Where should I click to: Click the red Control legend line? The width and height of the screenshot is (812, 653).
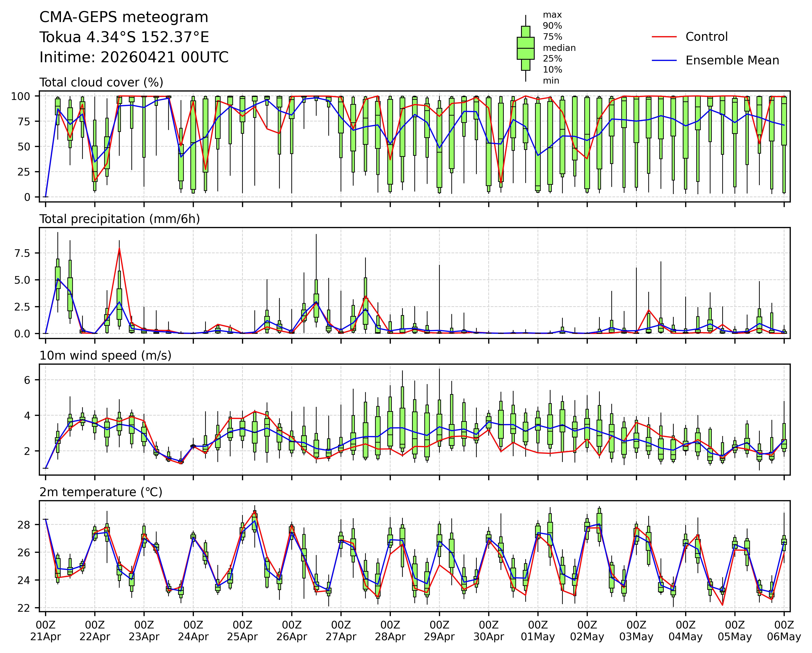[x=664, y=37]
